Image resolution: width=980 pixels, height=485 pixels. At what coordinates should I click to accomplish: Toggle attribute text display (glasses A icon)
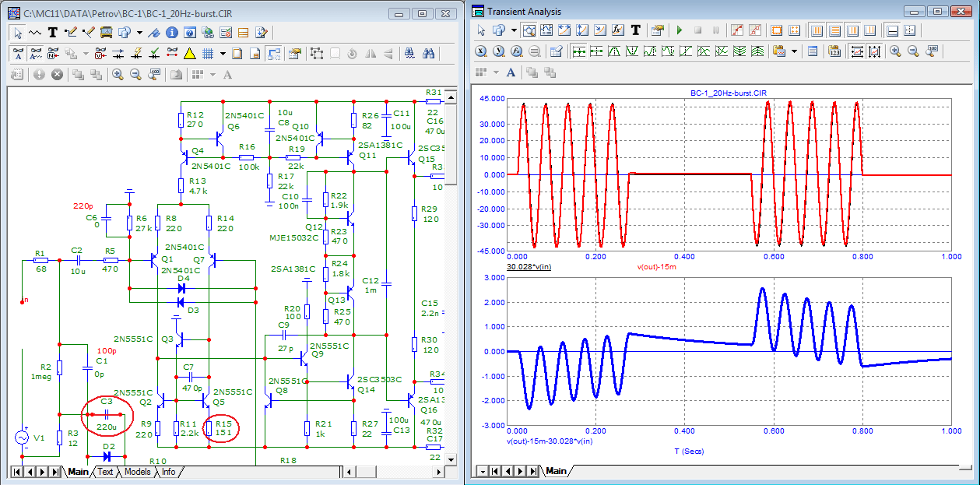pyautogui.click(x=18, y=54)
